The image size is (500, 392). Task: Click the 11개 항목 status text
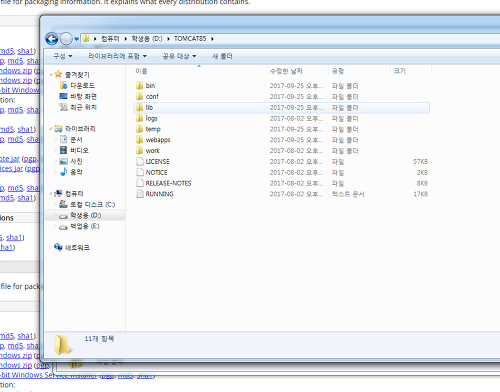pyautogui.click(x=99, y=339)
